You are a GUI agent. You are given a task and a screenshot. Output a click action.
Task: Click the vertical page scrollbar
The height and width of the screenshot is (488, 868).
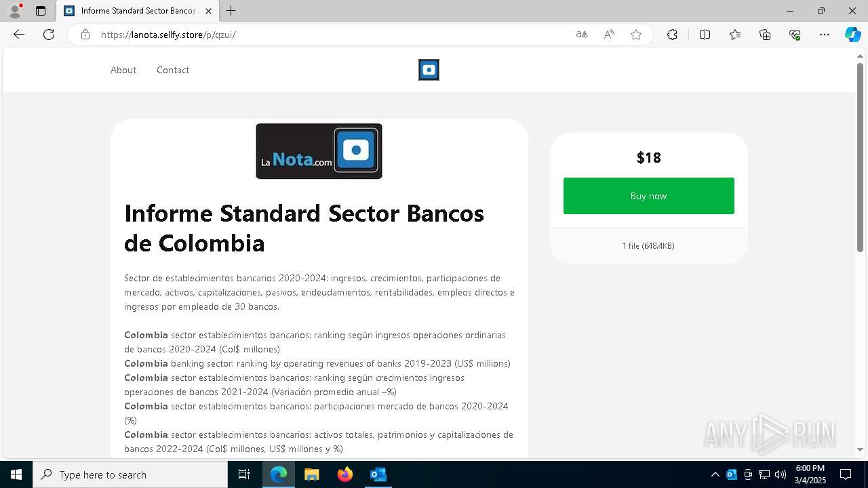[861, 251]
